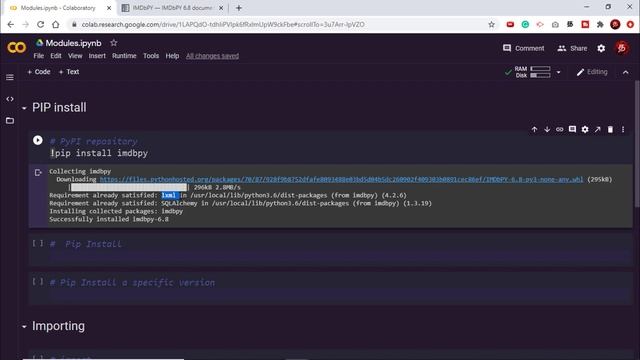Add a new Code cell

coord(39,72)
